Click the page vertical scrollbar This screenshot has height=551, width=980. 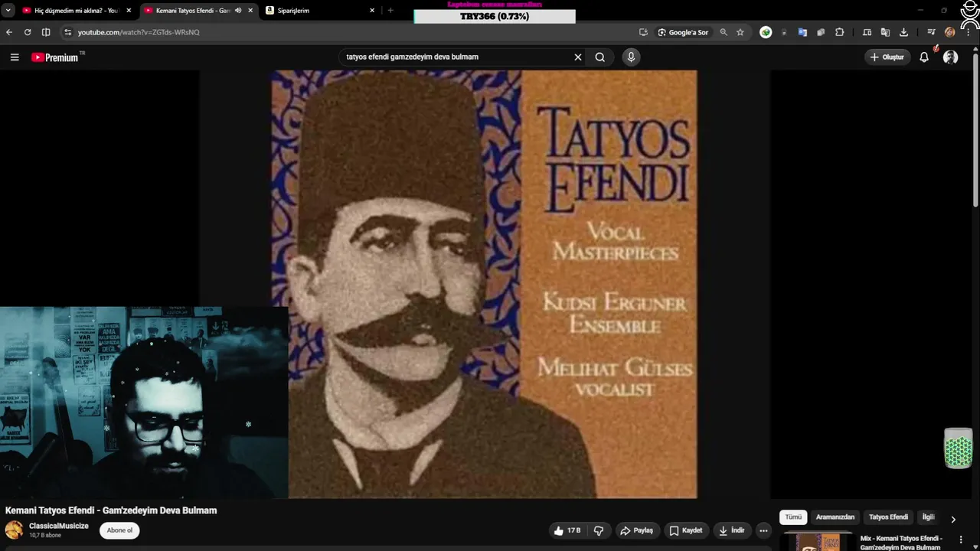[x=976, y=130]
